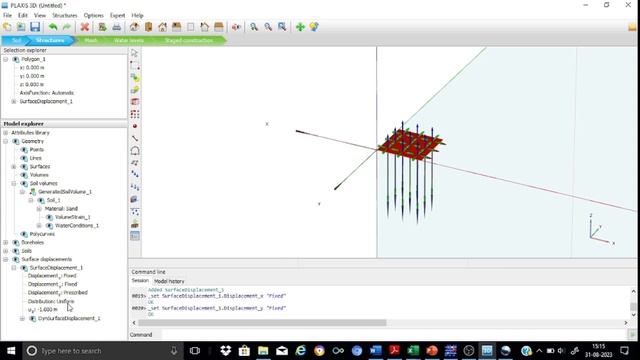
Task: Toggle visibility eye of Points
Action: [24, 150]
